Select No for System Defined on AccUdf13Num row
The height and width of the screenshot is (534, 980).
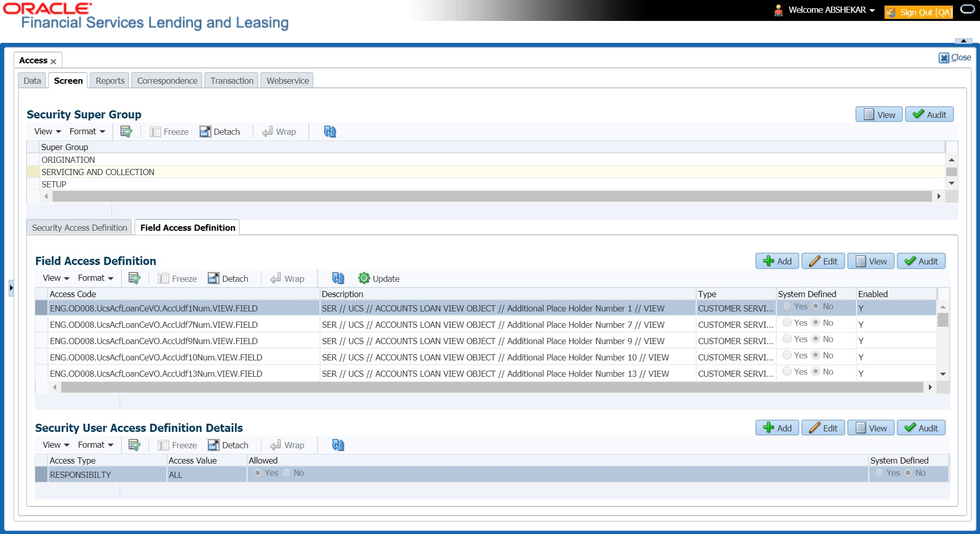[x=816, y=372]
